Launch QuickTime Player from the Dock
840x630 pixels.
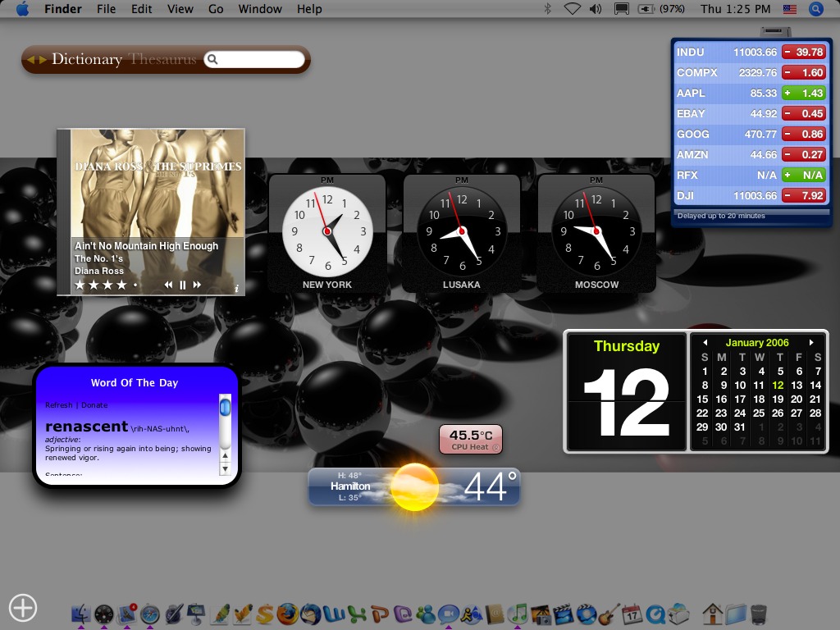point(655,614)
